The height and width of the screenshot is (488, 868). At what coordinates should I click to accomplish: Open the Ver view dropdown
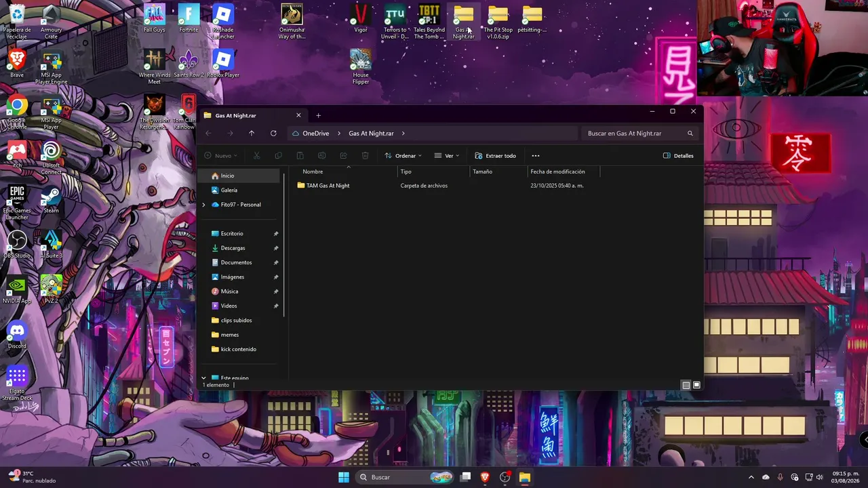[447, 156]
